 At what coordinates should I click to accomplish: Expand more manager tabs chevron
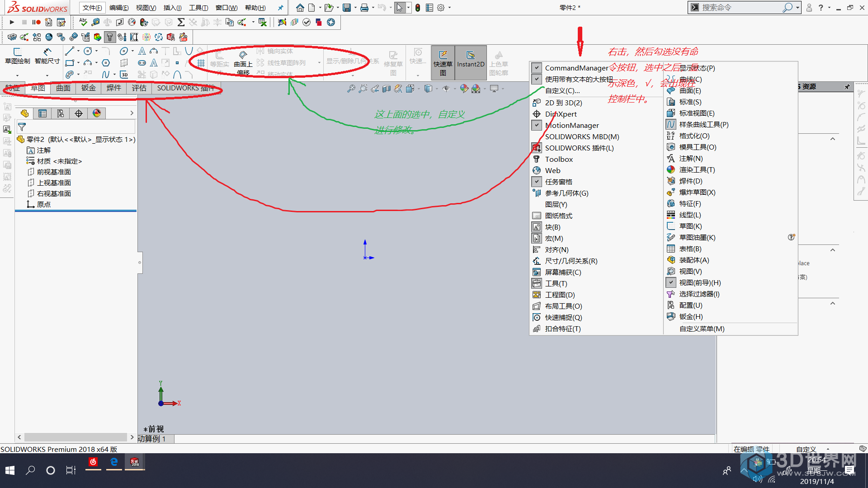point(132,113)
